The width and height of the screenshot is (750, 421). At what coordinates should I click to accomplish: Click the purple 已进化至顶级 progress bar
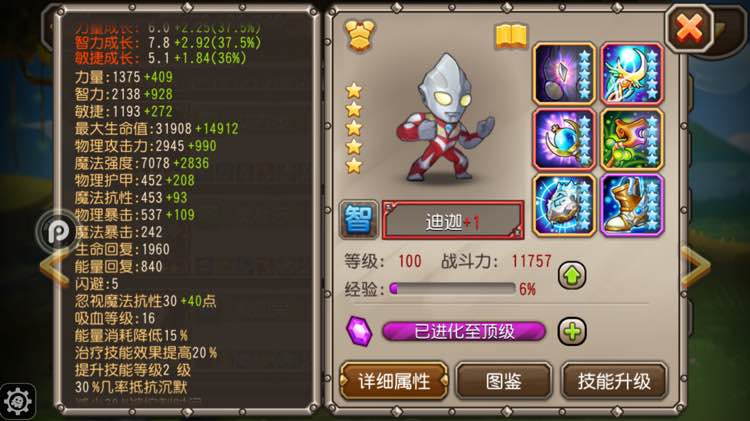tap(464, 331)
